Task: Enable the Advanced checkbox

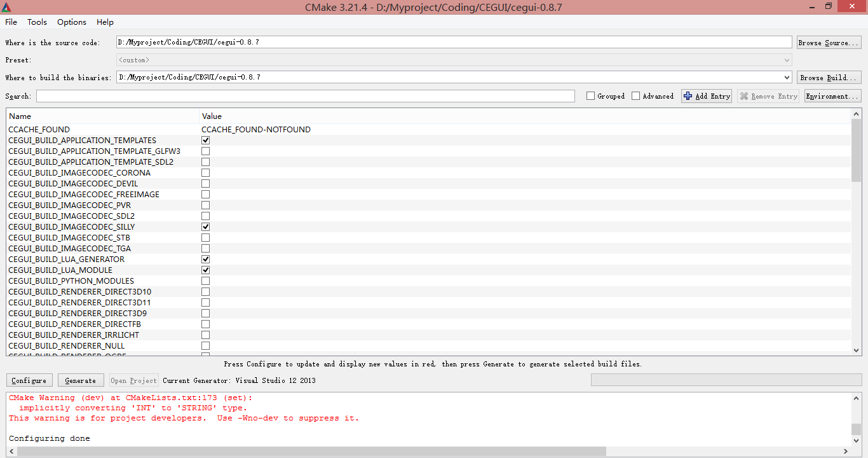Action: pos(635,96)
